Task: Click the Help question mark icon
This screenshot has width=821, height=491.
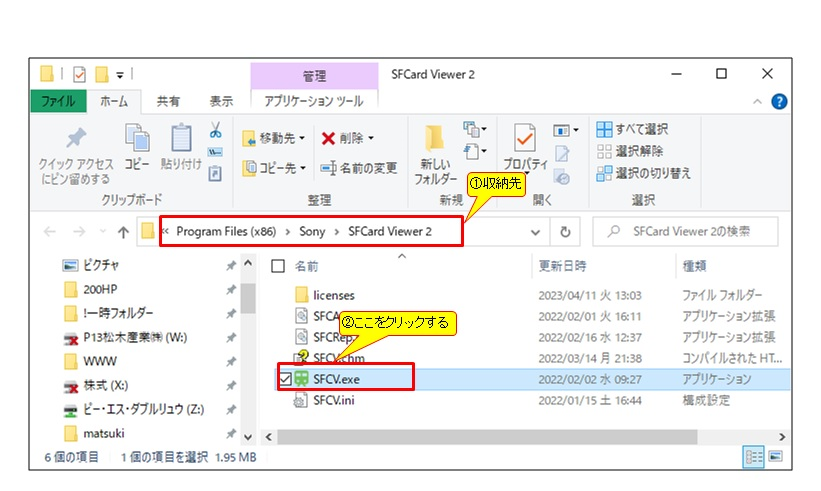Action: click(x=779, y=102)
